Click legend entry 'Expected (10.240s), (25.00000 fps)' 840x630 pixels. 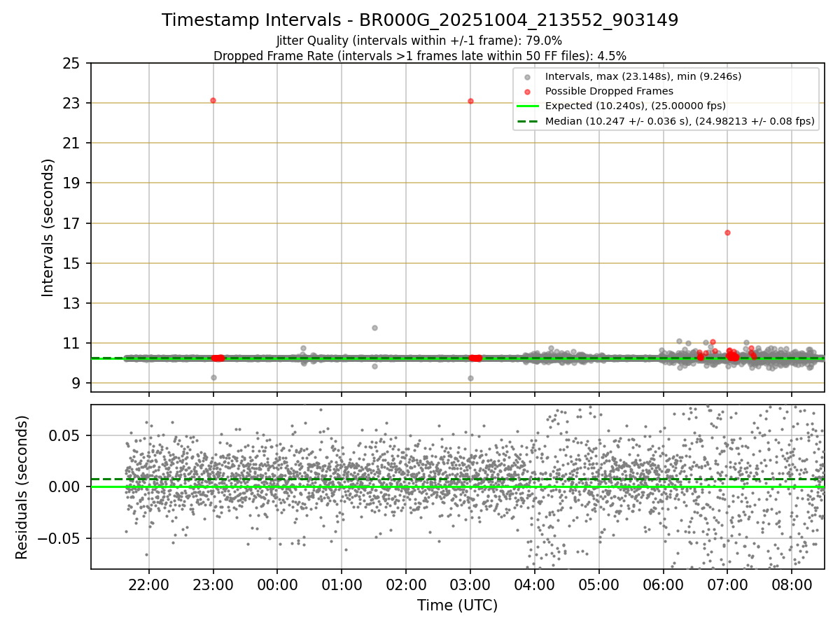pos(636,106)
